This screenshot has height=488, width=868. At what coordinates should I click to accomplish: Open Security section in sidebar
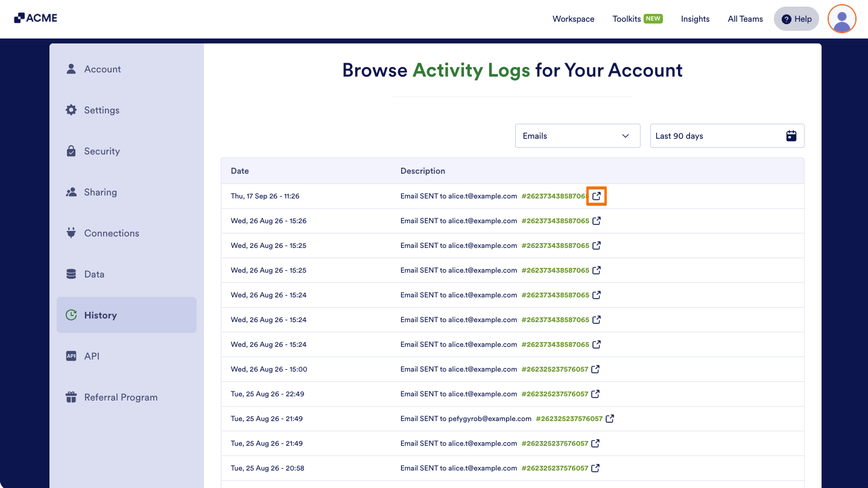coord(127,151)
